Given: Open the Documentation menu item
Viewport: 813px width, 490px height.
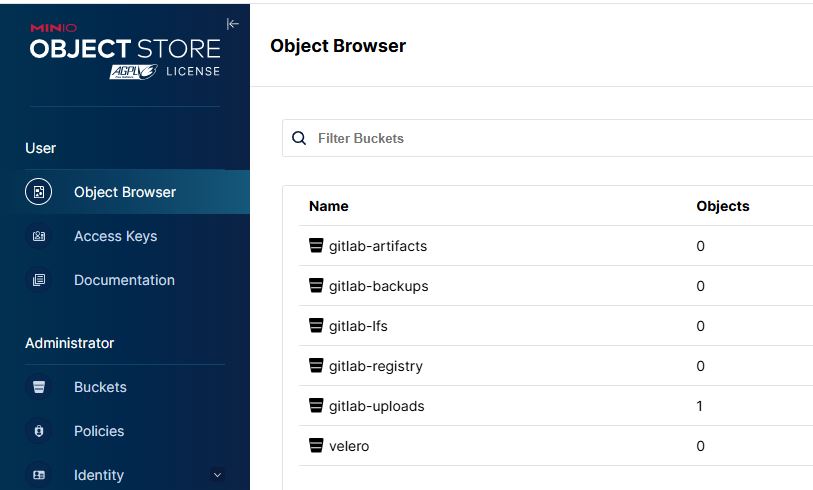Looking at the screenshot, I should (x=124, y=281).
